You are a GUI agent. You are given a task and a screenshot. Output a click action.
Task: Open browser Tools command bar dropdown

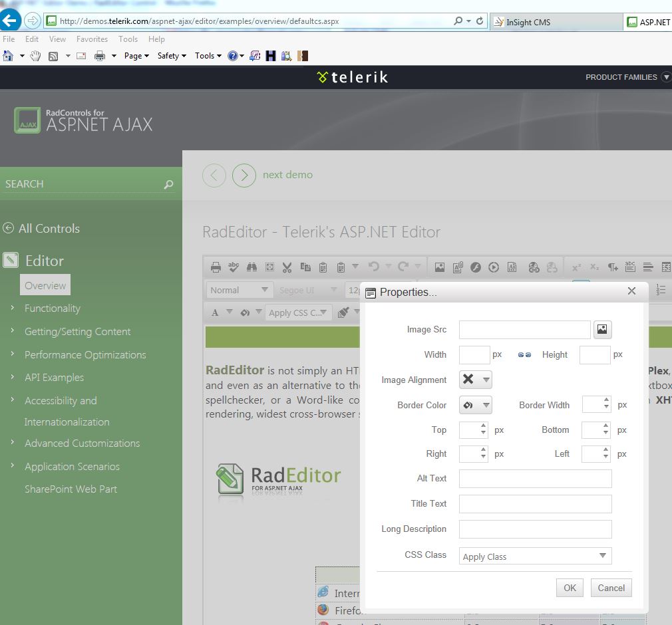tap(208, 56)
